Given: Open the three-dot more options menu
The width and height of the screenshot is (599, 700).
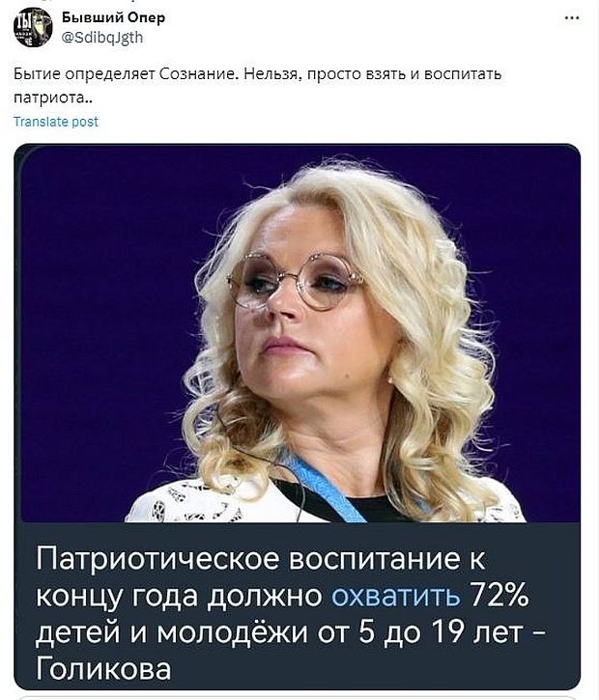Looking at the screenshot, I should point(572,17).
